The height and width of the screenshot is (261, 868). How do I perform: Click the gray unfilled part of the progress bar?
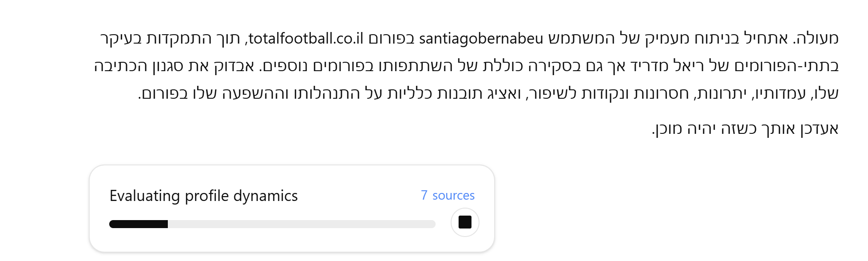(x=301, y=224)
